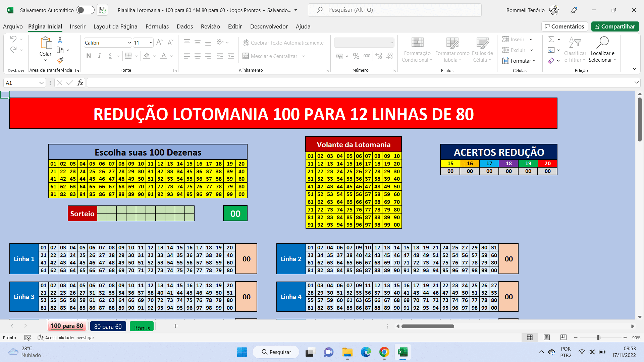Open the Dados tab
Screen dimensions: 644x362
(x=185, y=26)
